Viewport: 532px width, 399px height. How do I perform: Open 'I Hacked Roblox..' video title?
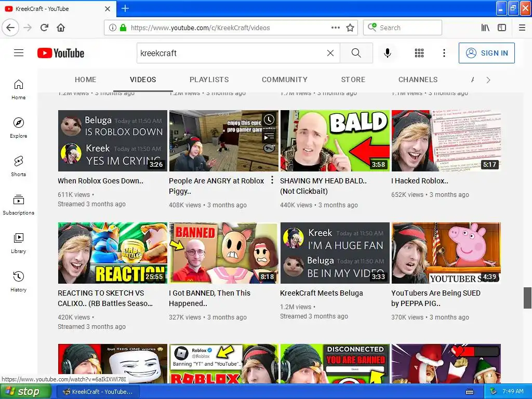coord(420,181)
